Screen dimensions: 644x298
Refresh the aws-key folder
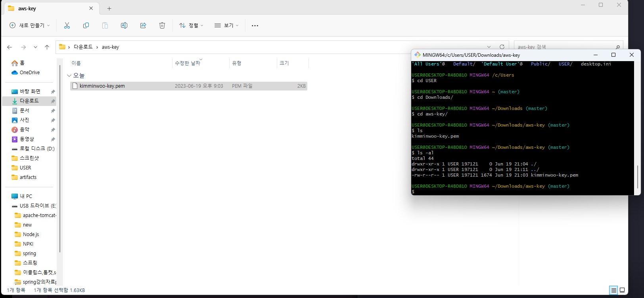click(x=502, y=47)
